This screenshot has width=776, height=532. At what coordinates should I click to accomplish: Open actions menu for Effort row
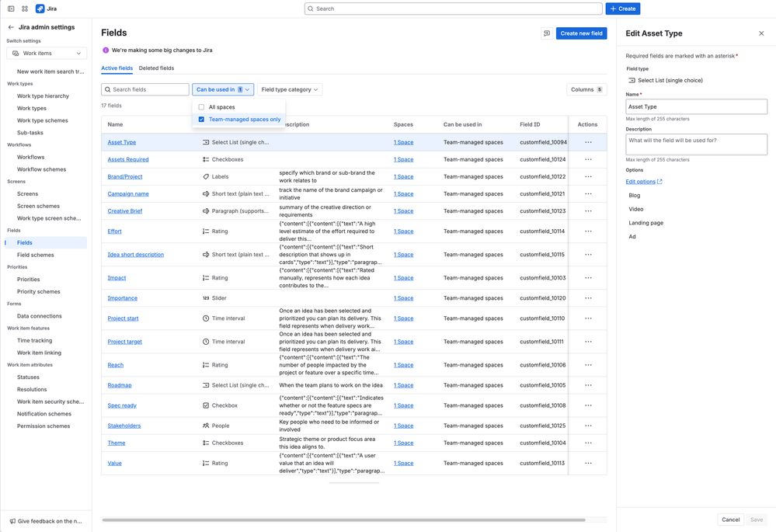tap(588, 231)
